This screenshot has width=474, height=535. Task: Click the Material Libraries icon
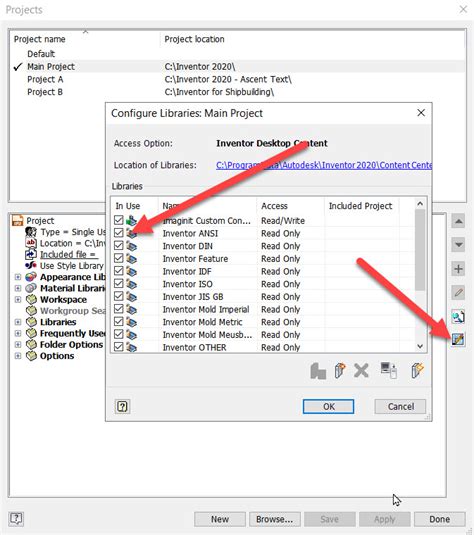(31, 288)
